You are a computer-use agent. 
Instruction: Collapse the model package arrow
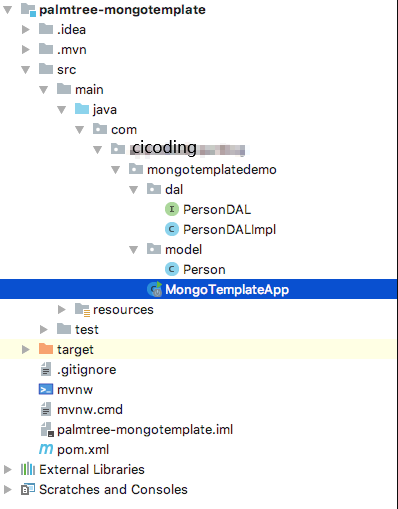(x=134, y=250)
